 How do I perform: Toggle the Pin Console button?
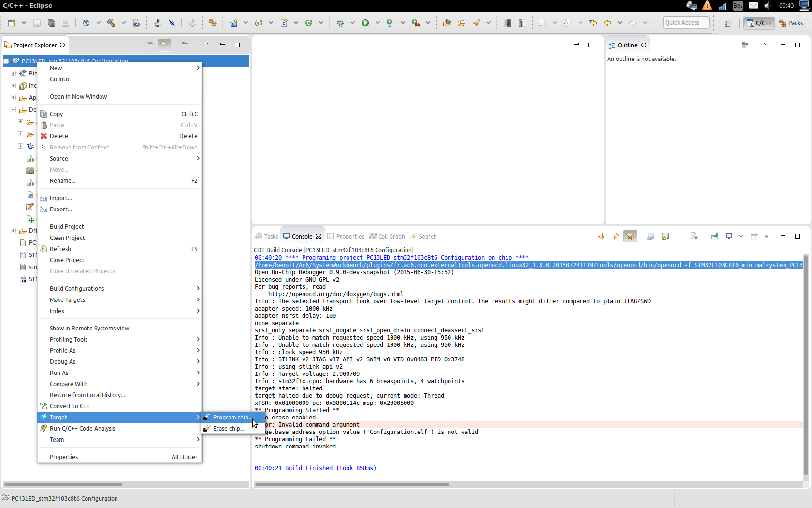click(x=714, y=236)
